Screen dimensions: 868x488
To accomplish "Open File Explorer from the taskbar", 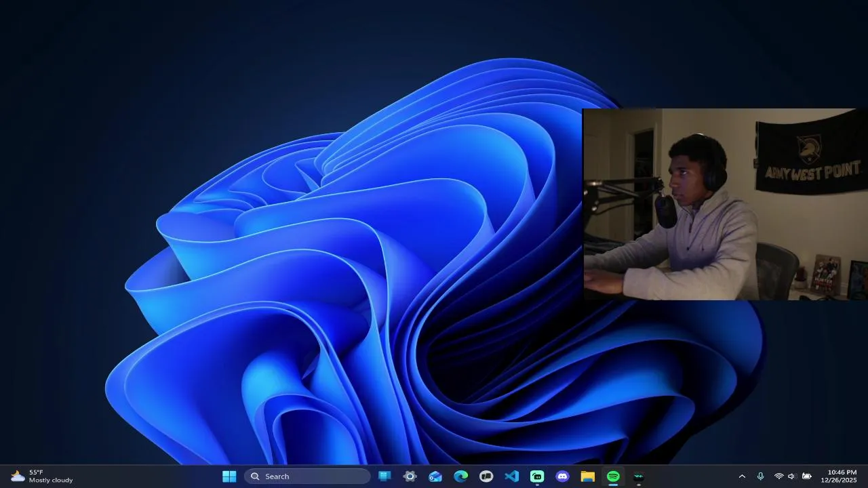I will (x=588, y=476).
